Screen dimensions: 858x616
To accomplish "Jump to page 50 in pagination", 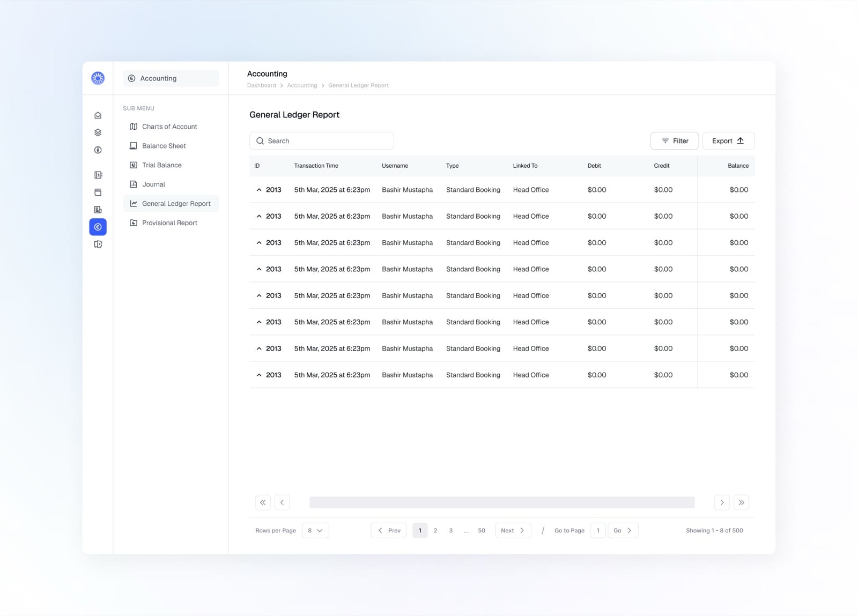I will (482, 530).
